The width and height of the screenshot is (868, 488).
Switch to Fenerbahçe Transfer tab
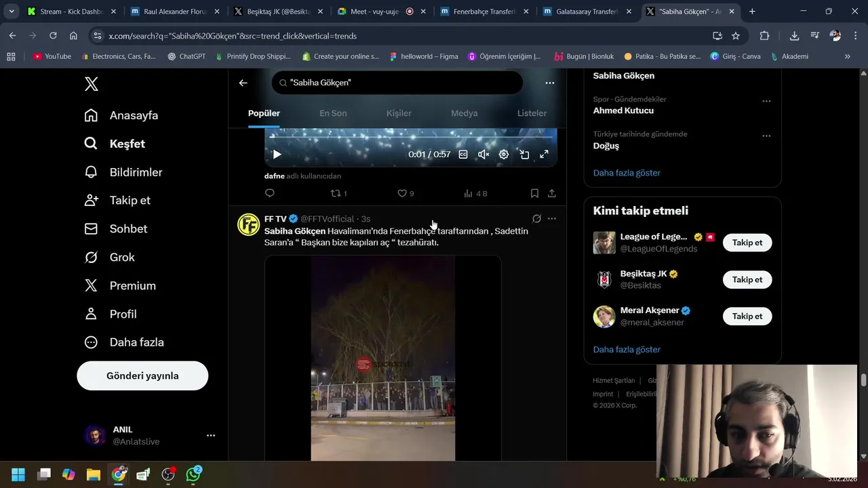point(484,12)
